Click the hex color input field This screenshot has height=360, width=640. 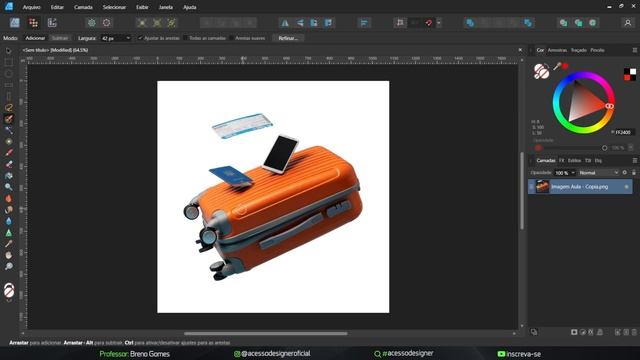624,132
